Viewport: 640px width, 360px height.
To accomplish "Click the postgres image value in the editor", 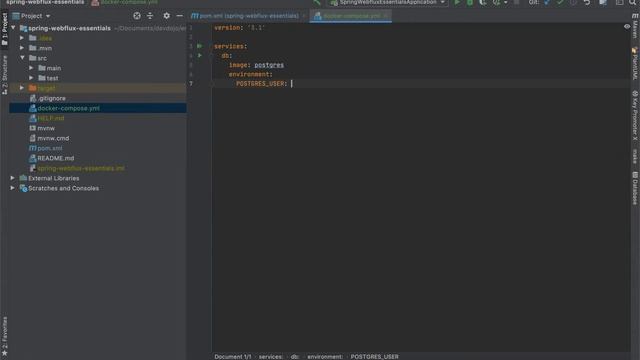I will [269, 65].
